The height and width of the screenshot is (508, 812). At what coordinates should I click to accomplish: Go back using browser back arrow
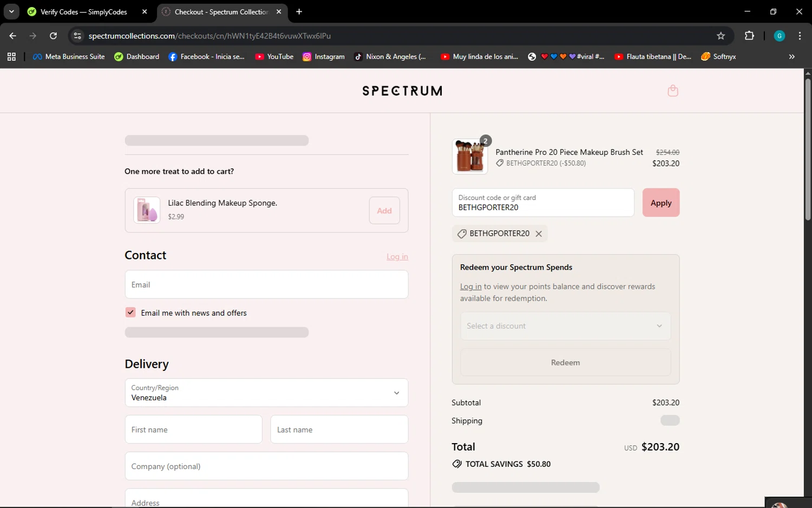click(x=13, y=36)
